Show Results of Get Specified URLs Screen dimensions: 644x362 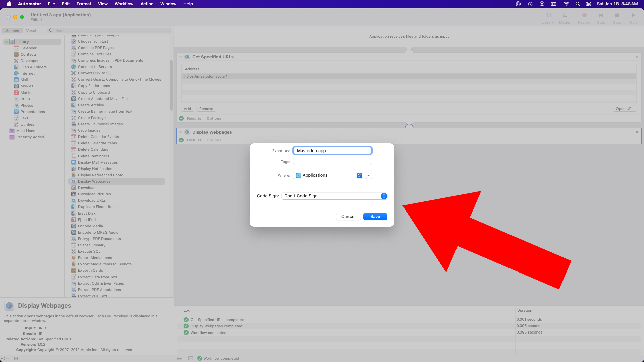[x=194, y=118]
